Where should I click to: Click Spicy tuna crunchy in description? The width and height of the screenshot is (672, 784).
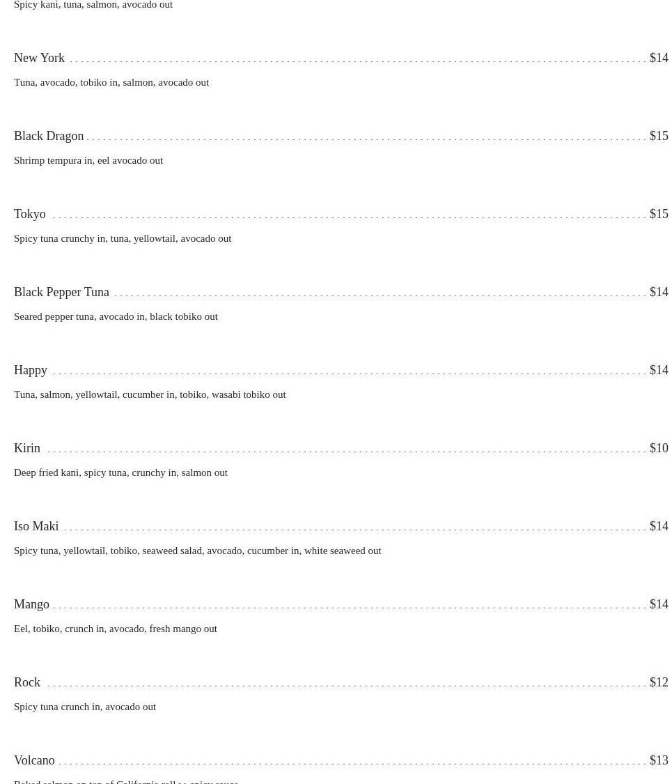click(x=123, y=238)
